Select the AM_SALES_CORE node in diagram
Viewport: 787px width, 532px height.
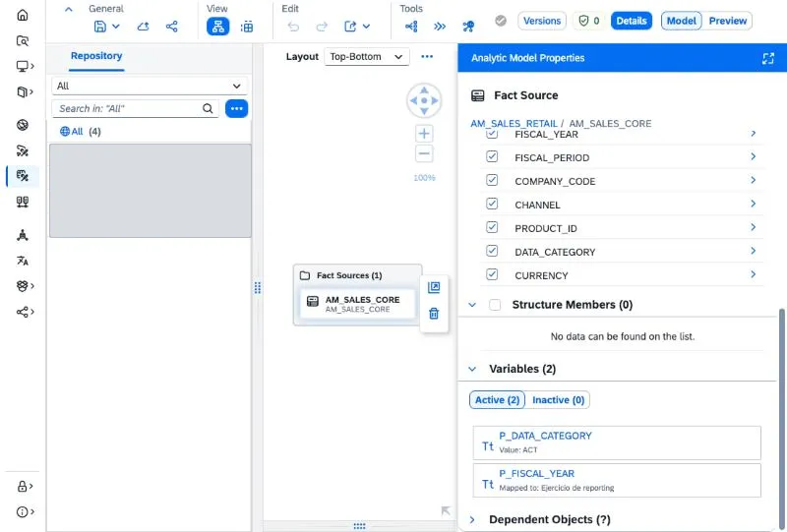[x=358, y=304]
